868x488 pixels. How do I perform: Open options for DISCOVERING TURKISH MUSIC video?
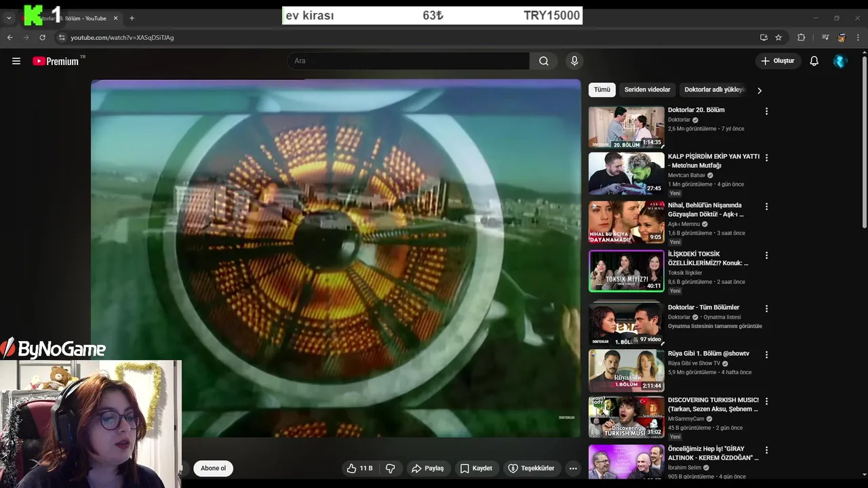[x=766, y=401]
